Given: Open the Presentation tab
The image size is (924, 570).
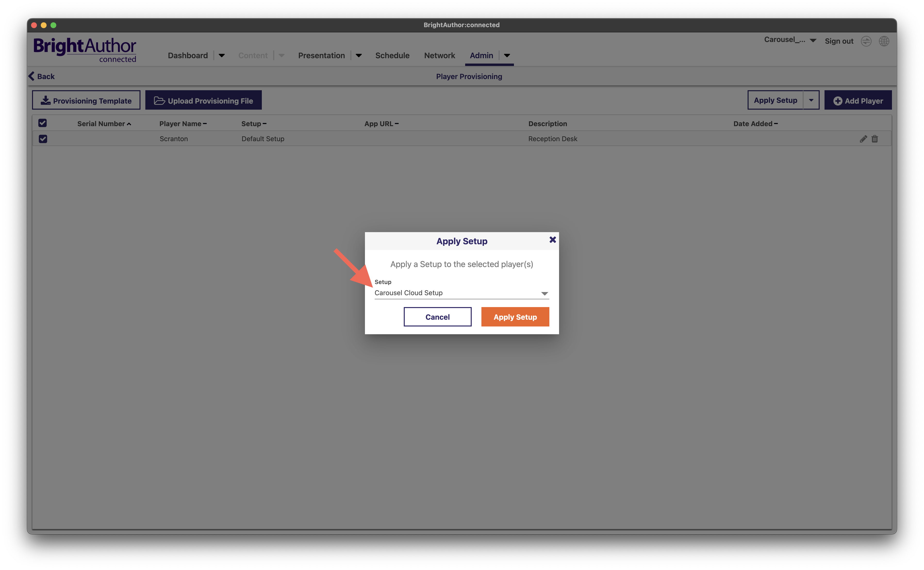Looking at the screenshot, I should click(x=321, y=55).
